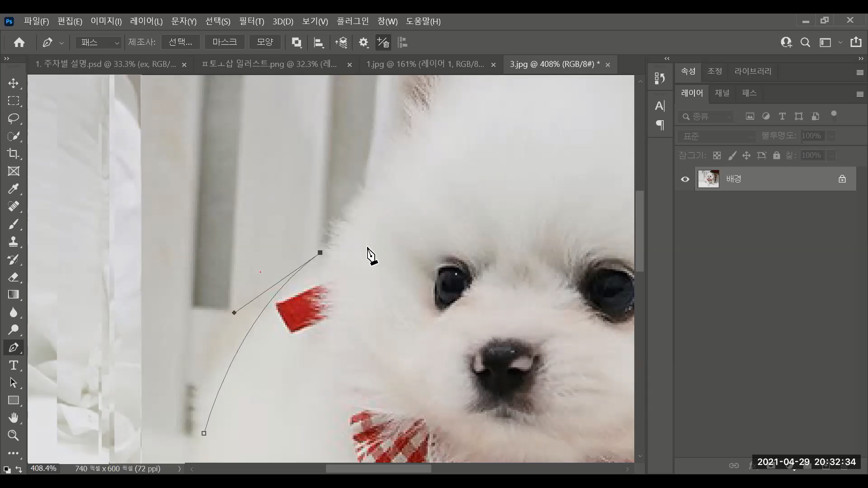Toggle shape layer filter
The width and height of the screenshot is (868, 488).
point(799,116)
